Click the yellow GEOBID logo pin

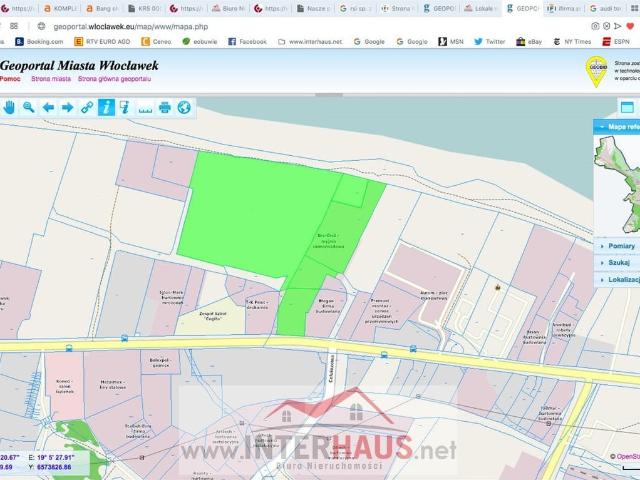coord(596,71)
